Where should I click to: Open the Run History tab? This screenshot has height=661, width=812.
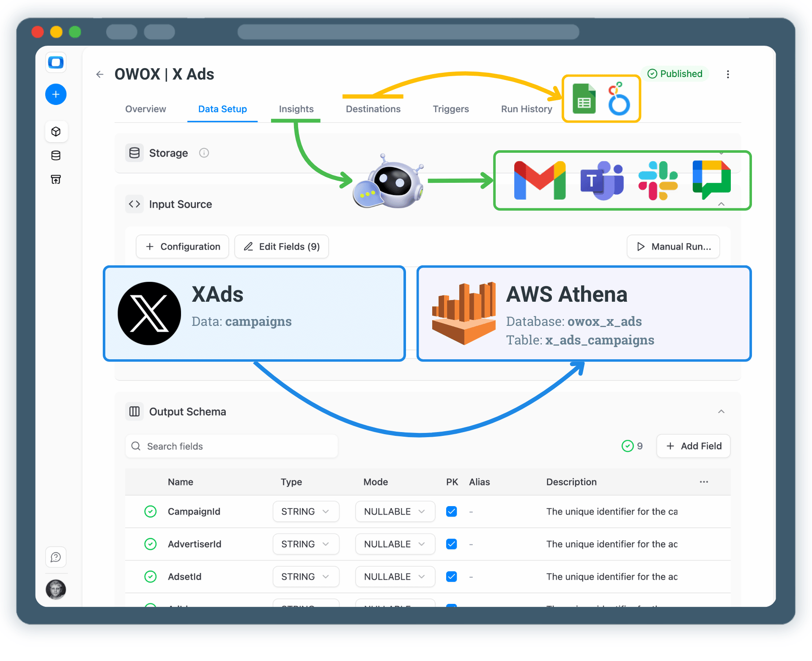pos(526,109)
